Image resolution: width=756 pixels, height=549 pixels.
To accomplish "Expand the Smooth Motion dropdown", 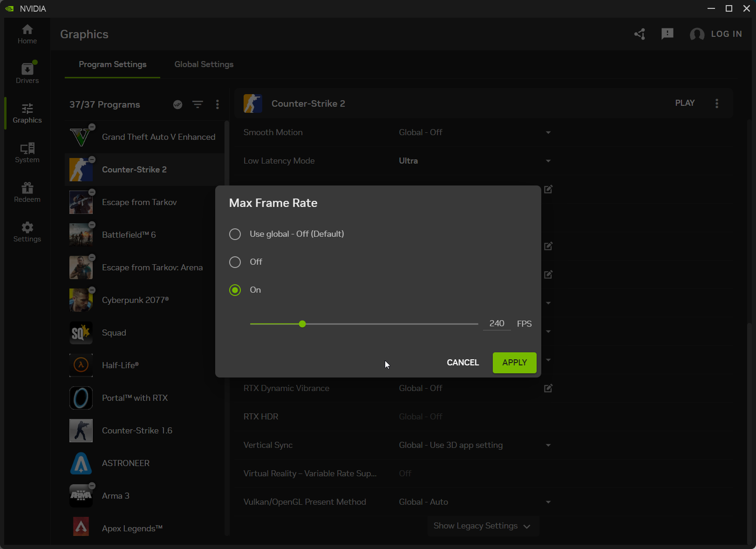I will click(548, 133).
